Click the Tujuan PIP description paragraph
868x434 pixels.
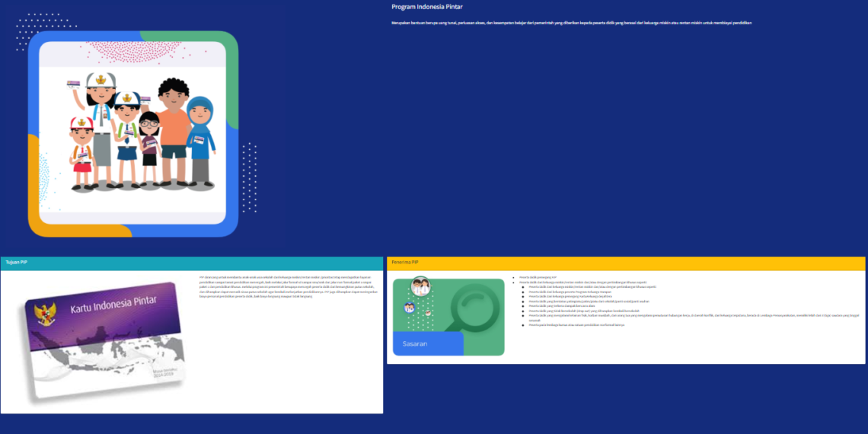[289, 286]
